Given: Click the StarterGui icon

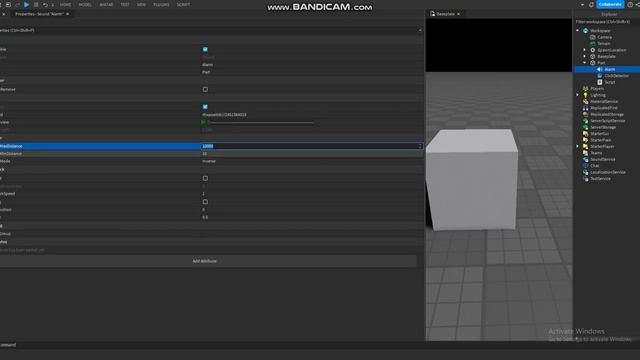Looking at the screenshot, I should point(585,134).
